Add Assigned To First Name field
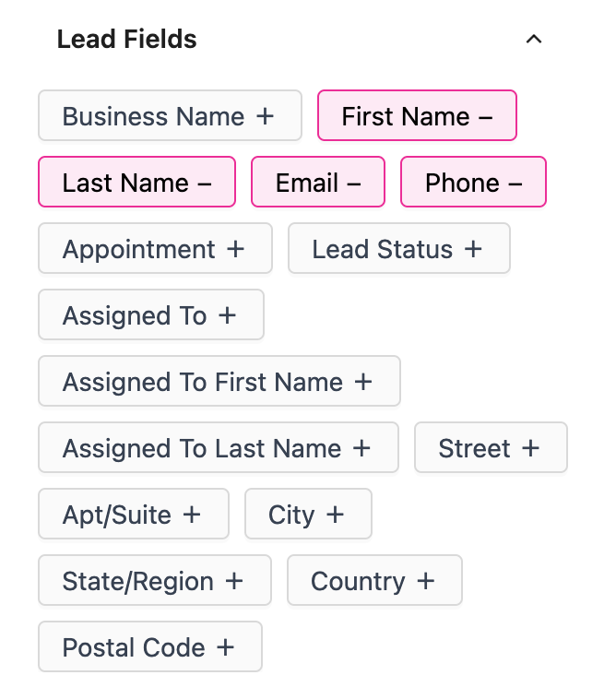This screenshot has width=616, height=699. [219, 382]
